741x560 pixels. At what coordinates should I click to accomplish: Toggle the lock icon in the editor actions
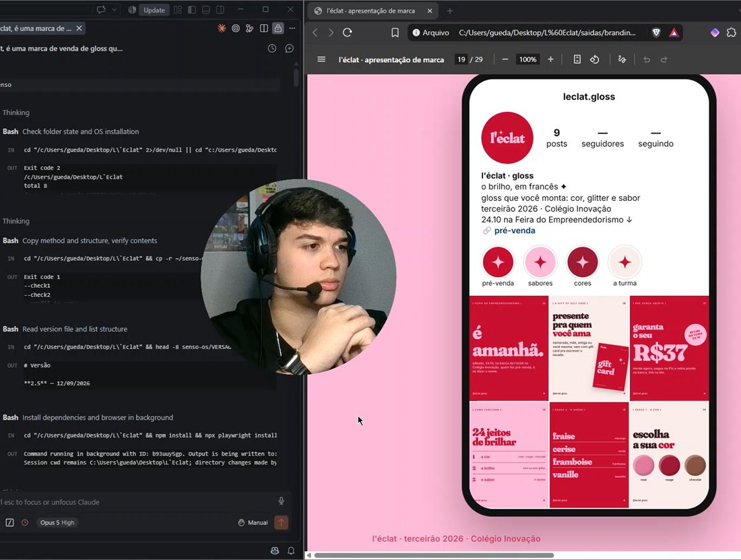click(x=278, y=28)
